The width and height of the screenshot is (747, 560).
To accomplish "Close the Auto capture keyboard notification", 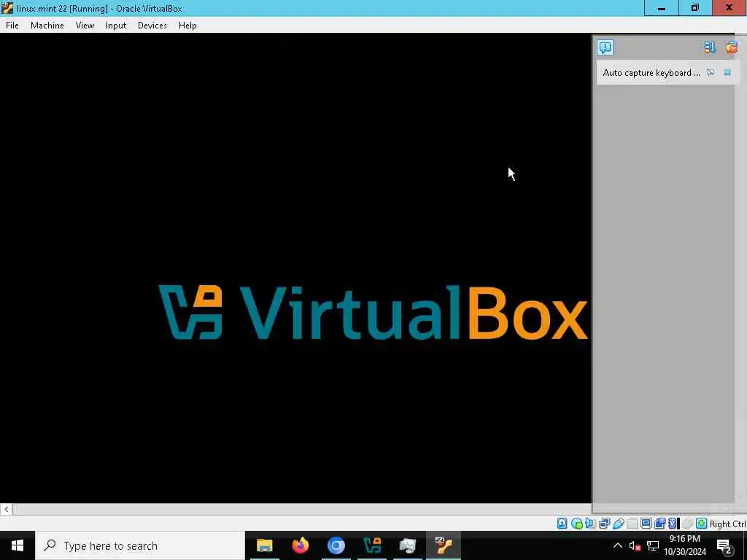I will point(727,72).
